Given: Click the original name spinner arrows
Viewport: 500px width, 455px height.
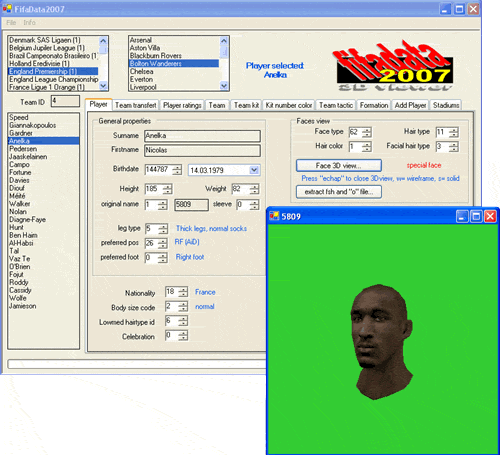Looking at the screenshot, I should click(x=163, y=205).
